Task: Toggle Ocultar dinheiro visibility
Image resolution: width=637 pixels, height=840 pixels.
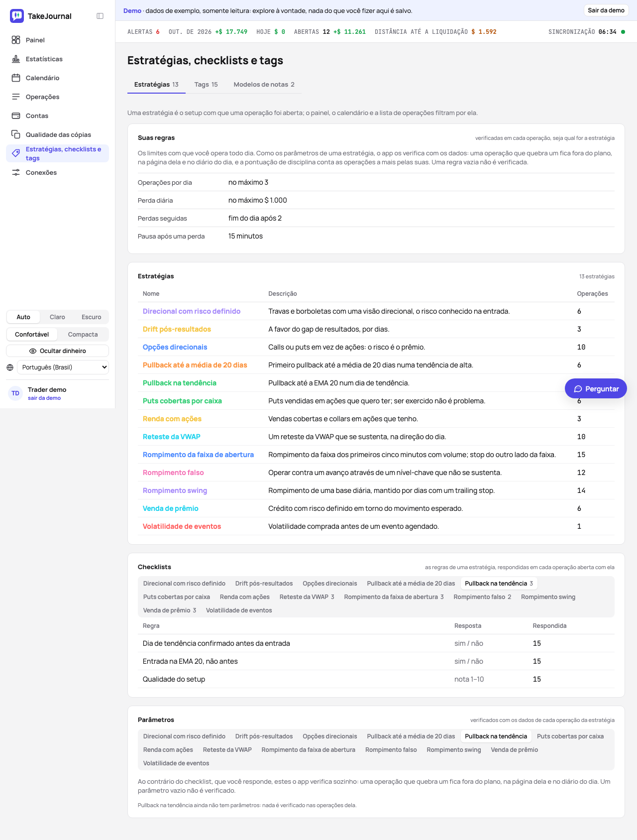Action: coord(57,351)
